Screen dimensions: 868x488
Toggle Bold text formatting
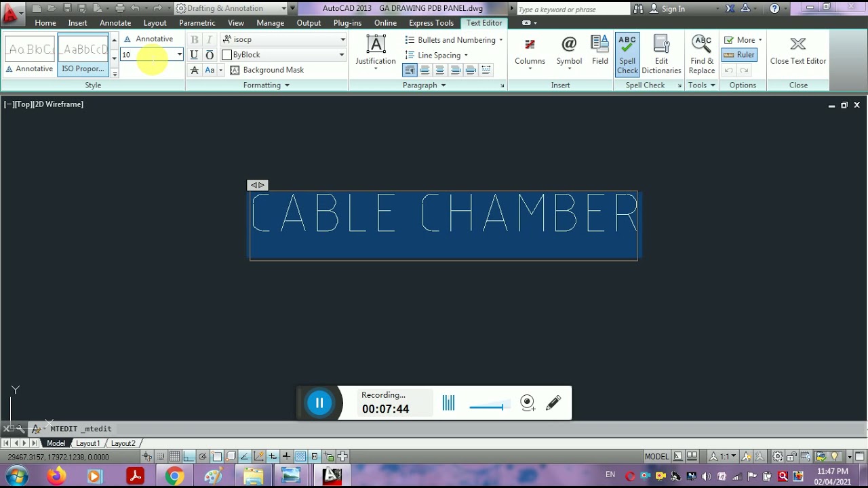[195, 39]
